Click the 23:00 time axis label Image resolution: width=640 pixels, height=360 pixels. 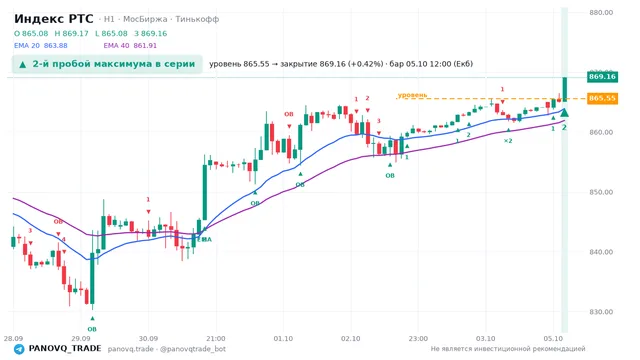click(x=418, y=339)
